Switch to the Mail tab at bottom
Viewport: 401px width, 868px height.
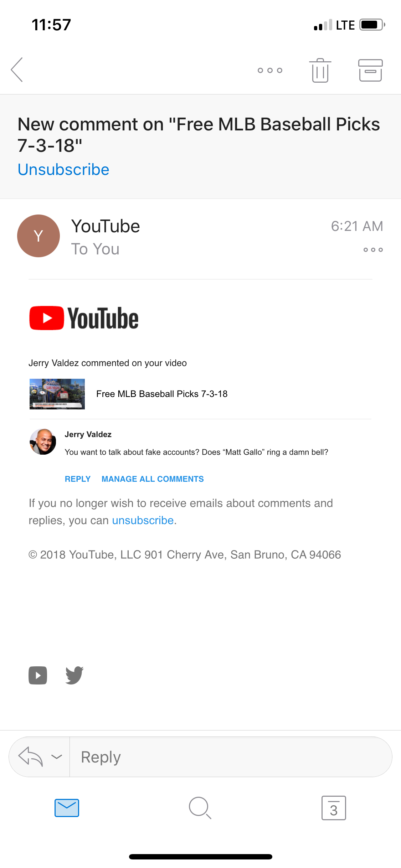[67, 808]
